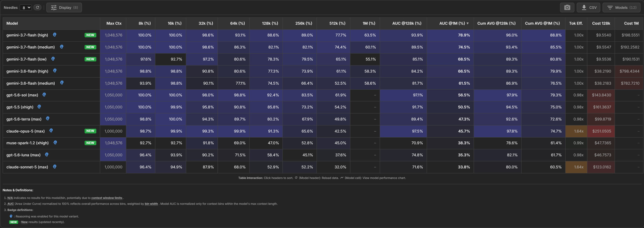Sort table by Tok Eff. header
The height and width of the screenshot is (228, 644).
pos(576,23)
